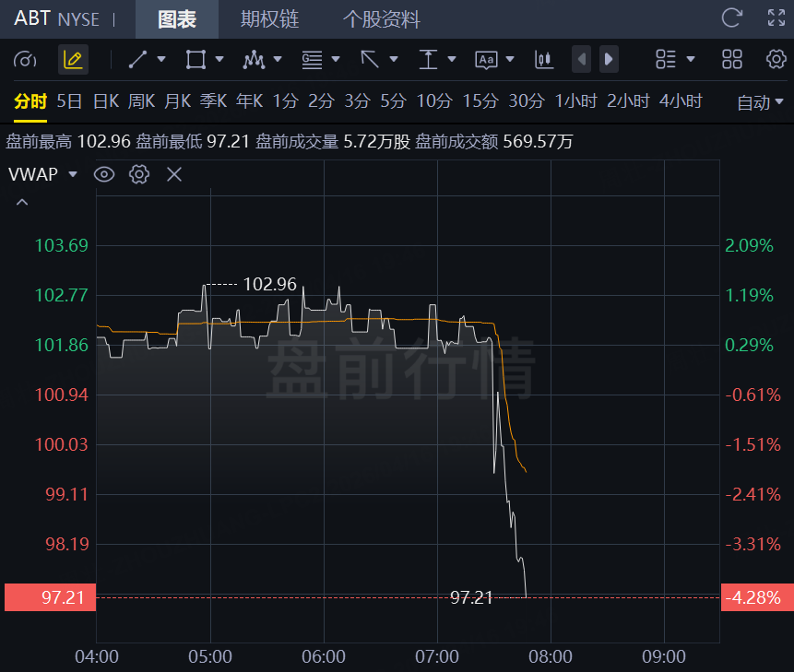Select the 1小时 timeframe
This screenshot has height=672, width=794.
[576, 101]
